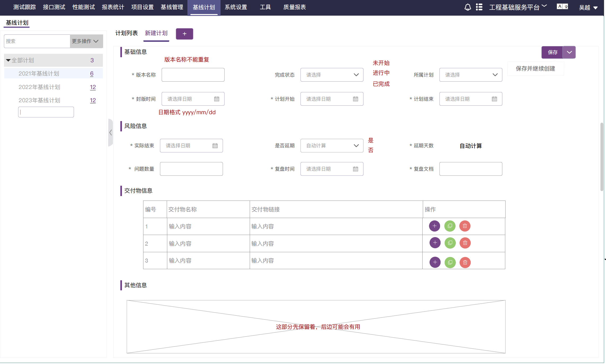This screenshot has height=364, width=606.
Task: Click 交付物名称 cell in row 1
Action: pyautogui.click(x=208, y=227)
